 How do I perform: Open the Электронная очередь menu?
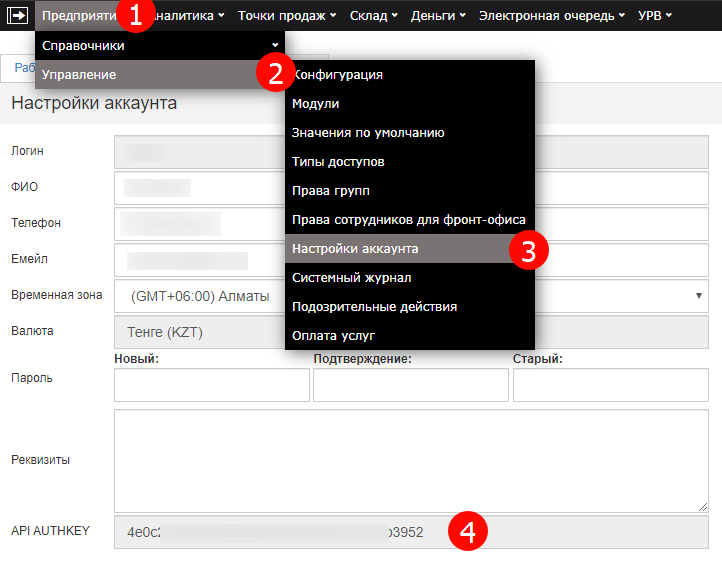tap(551, 15)
